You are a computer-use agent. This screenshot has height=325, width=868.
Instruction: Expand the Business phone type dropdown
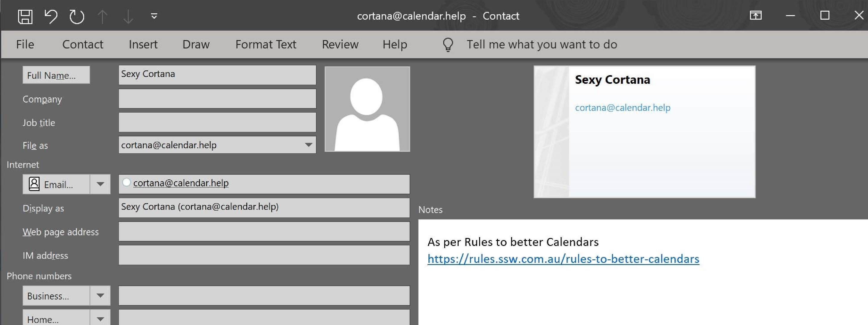click(100, 296)
